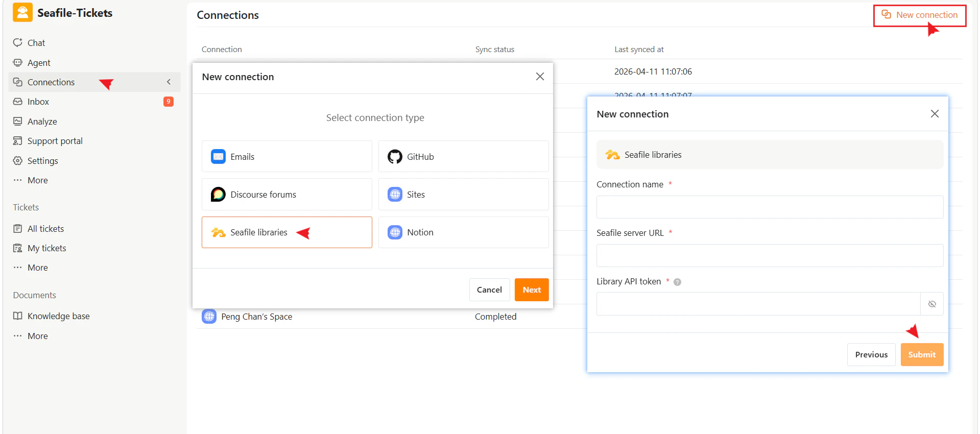Click the Sync status column header

pyautogui.click(x=495, y=50)
